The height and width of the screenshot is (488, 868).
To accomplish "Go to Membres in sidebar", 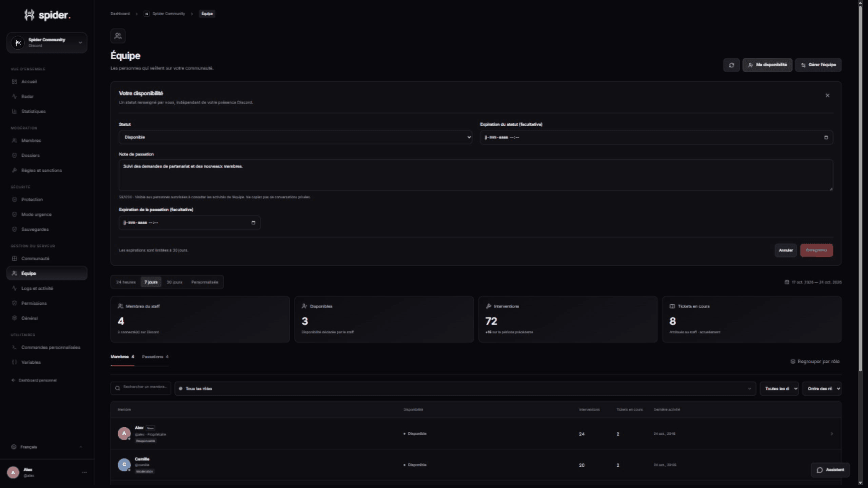I will pyautogui.click(x=47, y=140).
